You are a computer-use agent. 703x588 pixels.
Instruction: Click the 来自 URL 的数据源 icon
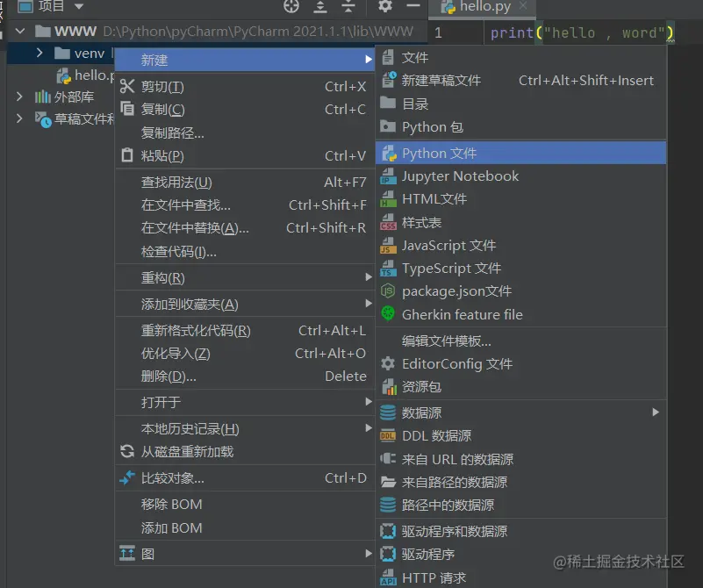click(x=388, y=459)
